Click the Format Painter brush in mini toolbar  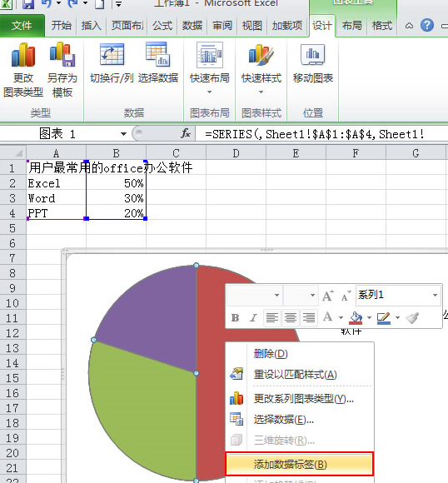coord(412,317)
